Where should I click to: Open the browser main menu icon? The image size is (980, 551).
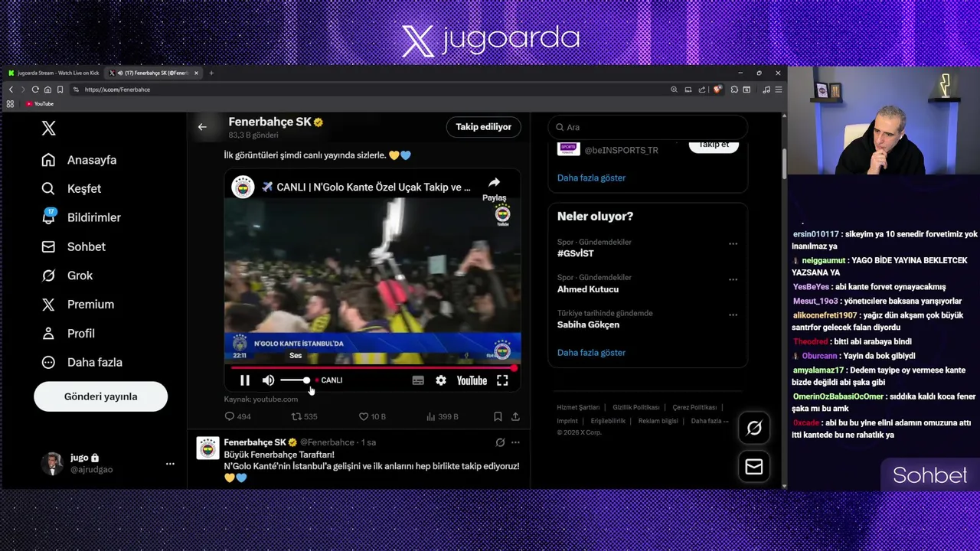click(x=779, y=90)
